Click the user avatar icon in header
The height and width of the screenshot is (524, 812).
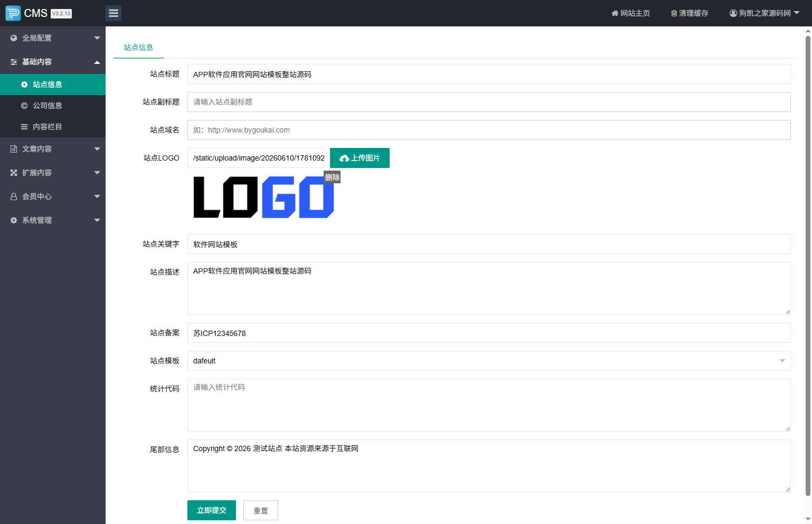tap(733, 13)
